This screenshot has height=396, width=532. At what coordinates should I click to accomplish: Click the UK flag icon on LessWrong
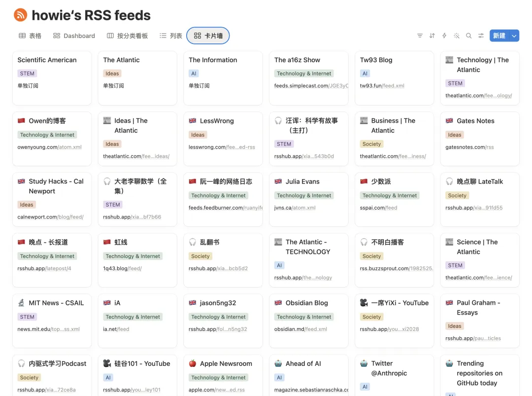193,120
